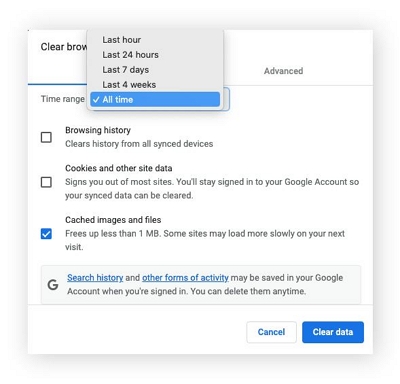Click the Time range label
The image size is (400, 384).
(x=63, y=99)
